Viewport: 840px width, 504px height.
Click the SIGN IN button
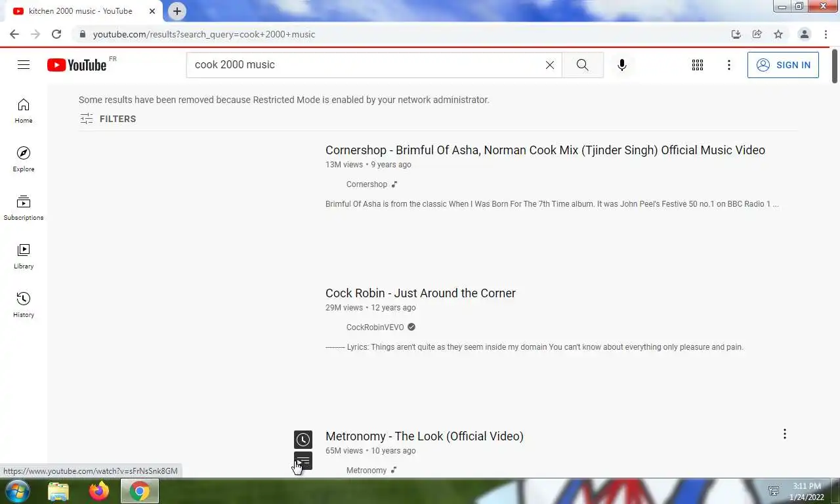click(783, 65)
